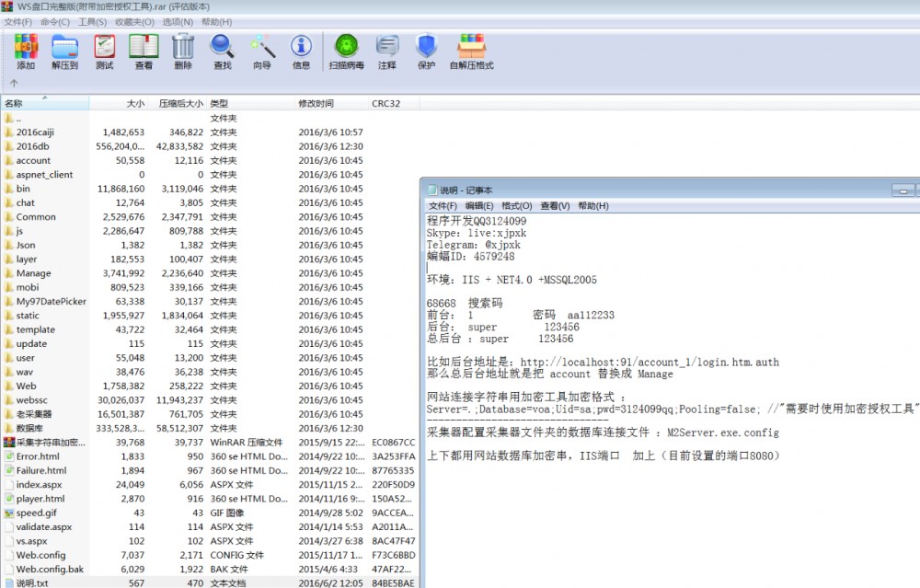Click the Notepad window title icon
Screen dimensions: 920x588
tap(433, 190)
